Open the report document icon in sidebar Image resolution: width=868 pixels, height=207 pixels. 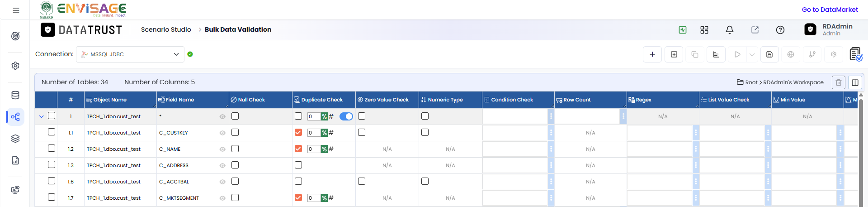(x=15, y=160)
